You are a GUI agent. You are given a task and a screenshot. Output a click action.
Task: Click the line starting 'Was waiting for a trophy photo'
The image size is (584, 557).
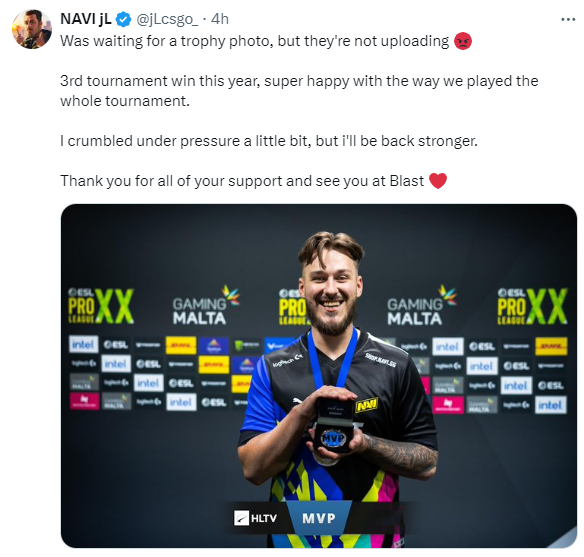click(255, 41)
